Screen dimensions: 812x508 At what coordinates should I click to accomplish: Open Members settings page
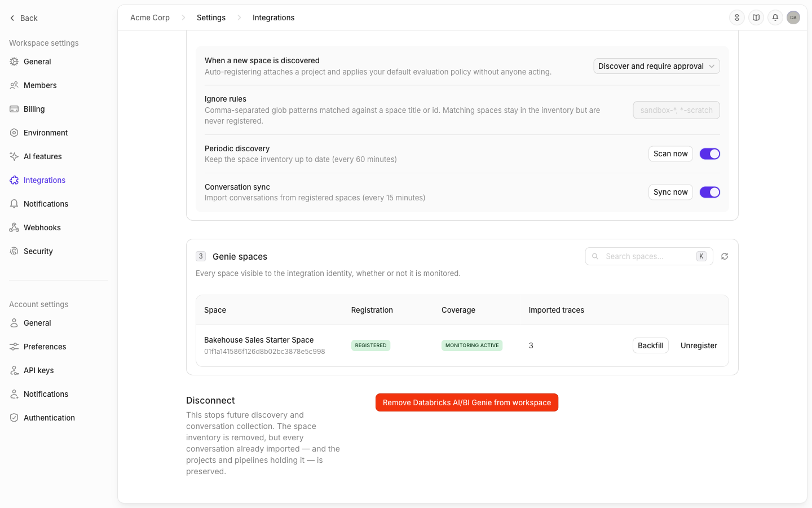[40, 85]
